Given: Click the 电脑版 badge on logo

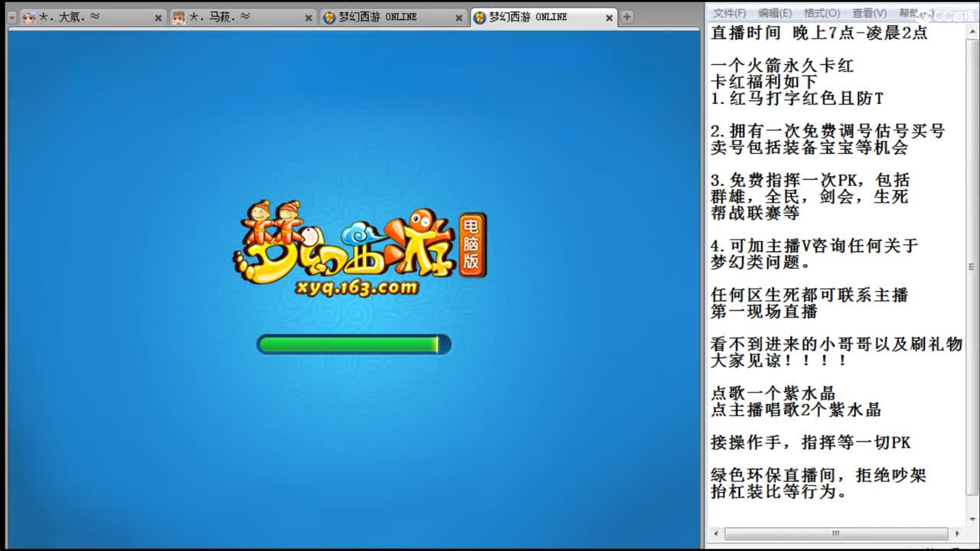Looking at the screenshot, I should [472, 245].
